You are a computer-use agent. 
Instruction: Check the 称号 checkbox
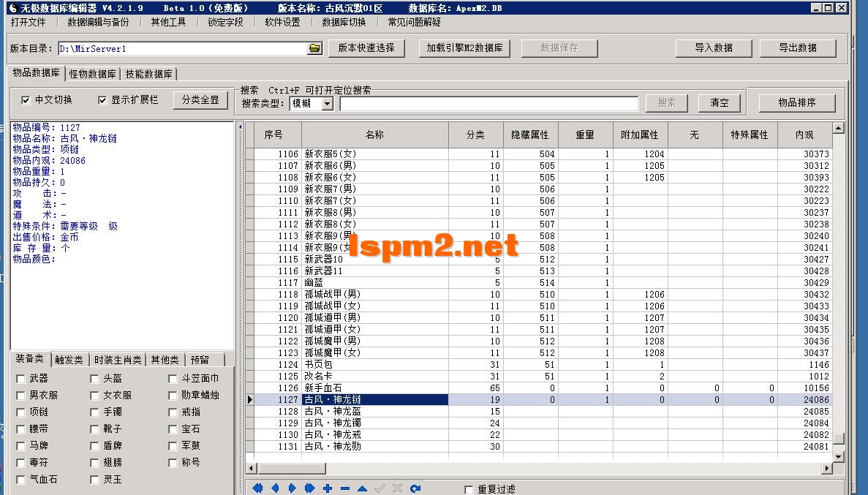(173, 462)
